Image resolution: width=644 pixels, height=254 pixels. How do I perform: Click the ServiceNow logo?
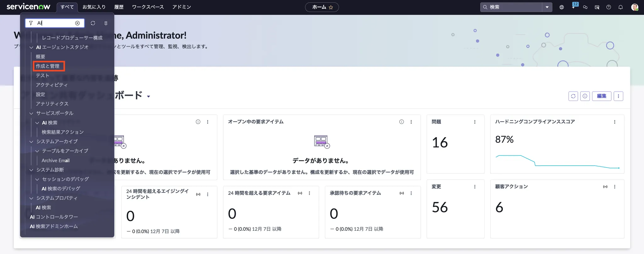point(28,7)
